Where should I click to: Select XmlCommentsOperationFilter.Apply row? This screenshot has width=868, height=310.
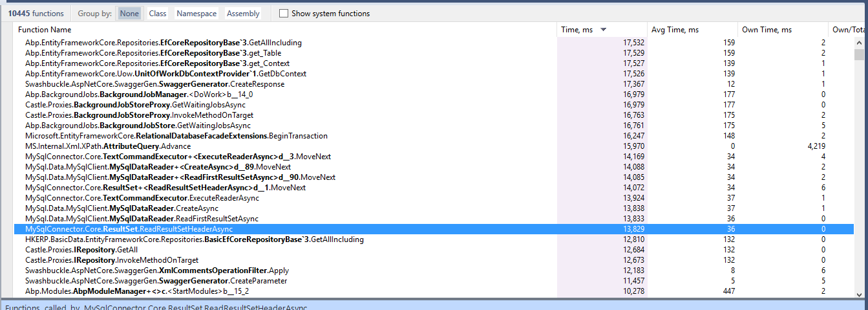(x=434, y=271)
